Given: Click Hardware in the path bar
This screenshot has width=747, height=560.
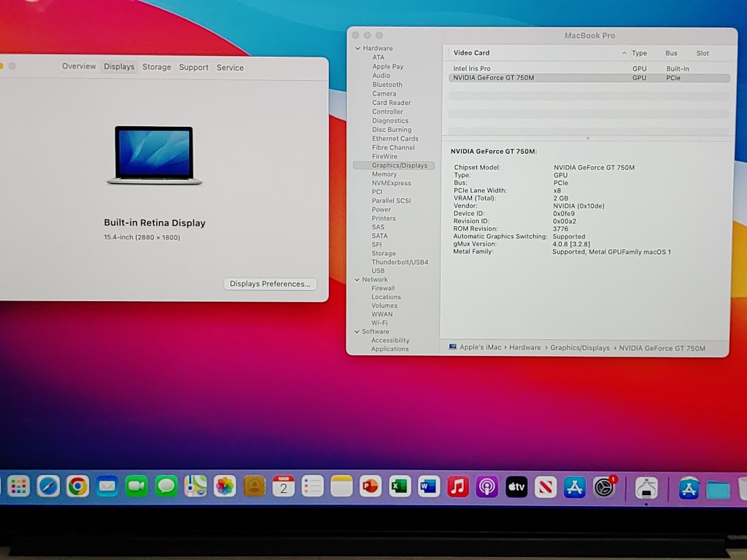Looking at the screenshot, I should click(x=525, y=348).
